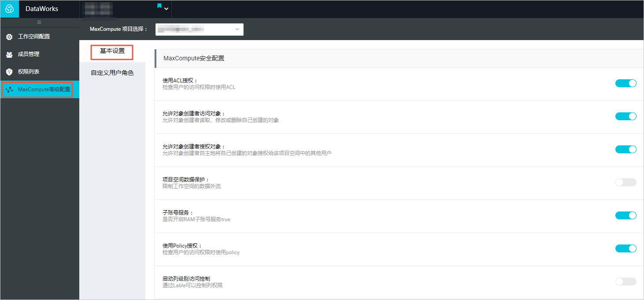Toggle the 允许对象创建者访问对象 switch

coord(625,116)
